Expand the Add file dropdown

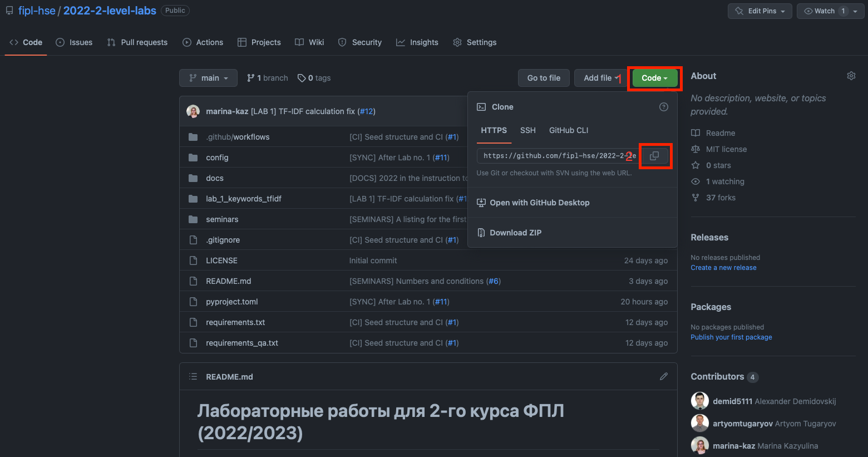pyautogui.click(x=600, y=78)
